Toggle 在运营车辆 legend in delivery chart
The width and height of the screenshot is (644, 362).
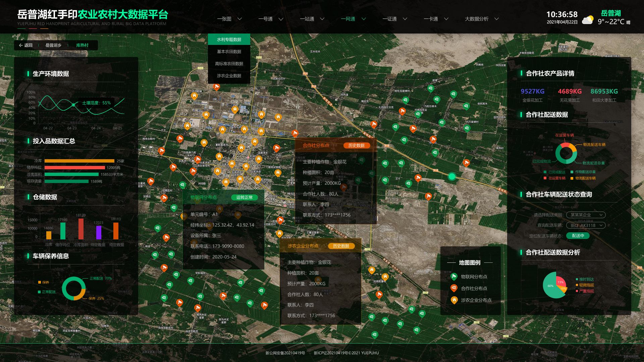point(554,178)
